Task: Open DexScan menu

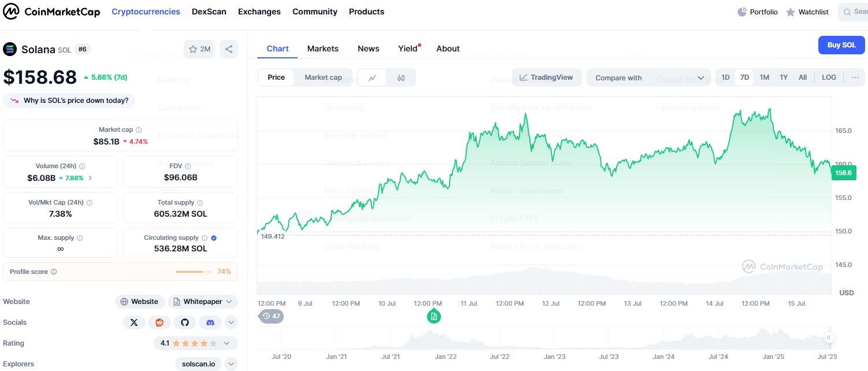Action: point(209,12)
